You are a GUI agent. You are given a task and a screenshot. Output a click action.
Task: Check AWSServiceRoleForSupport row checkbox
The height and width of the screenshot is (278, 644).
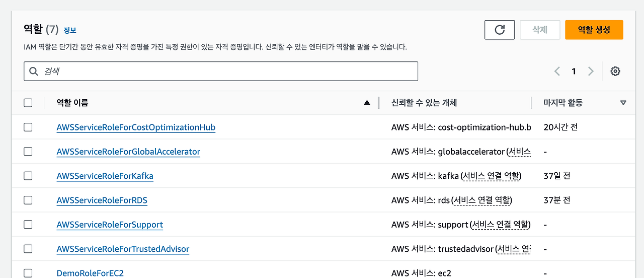point(28,224)
